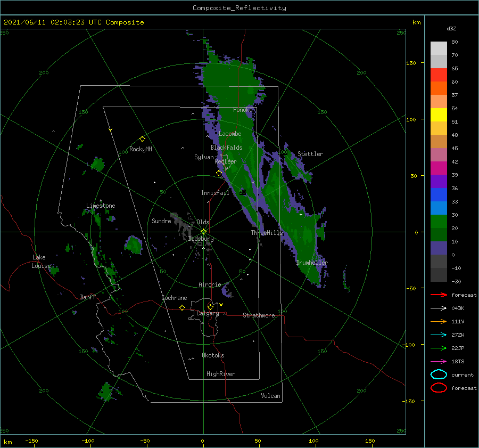The image size is (479, 448).
Task: Click the Calgary city label
Action: [x=208, y=313]
